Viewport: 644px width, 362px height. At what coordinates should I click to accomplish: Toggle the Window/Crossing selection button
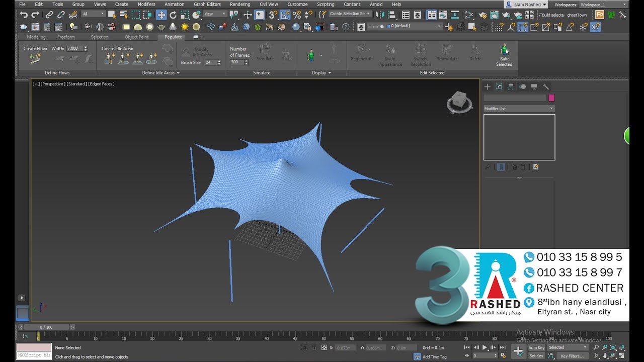147,15
